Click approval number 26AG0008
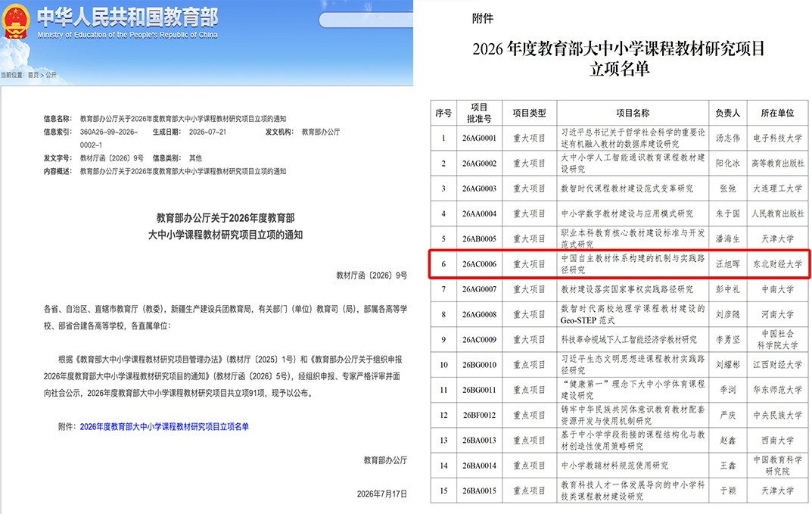The height and width of the screenshot is (514, 812). (479, 314)
